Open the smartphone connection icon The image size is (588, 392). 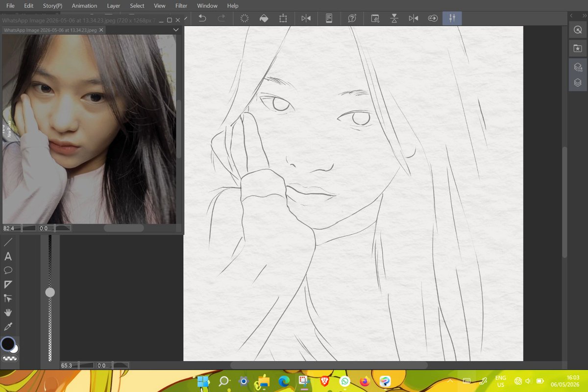(x=329, y=18)
